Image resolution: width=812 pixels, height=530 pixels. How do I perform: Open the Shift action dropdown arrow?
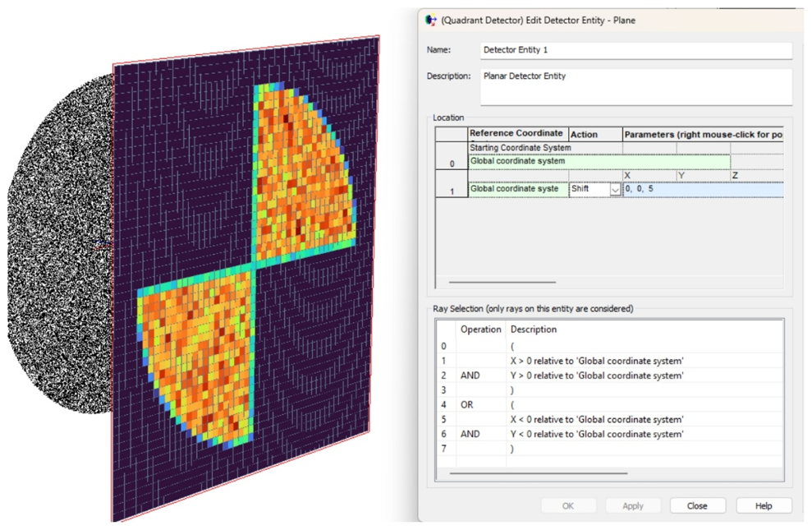(x=615, y=190)
